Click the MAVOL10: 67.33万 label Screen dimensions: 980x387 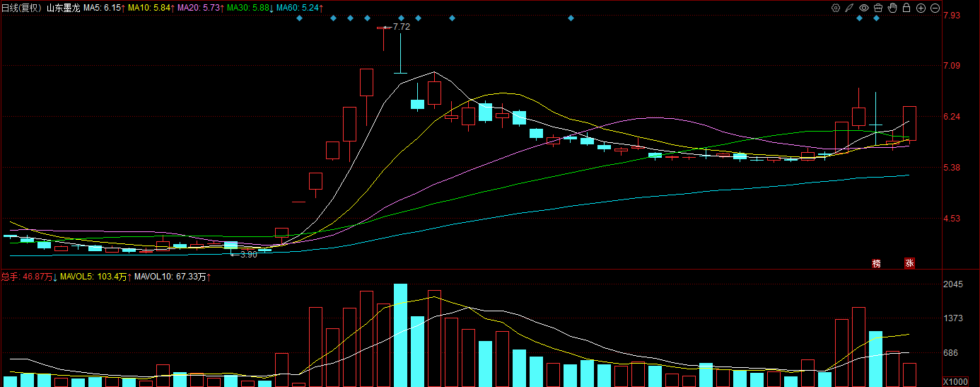[x=172, y=277]
